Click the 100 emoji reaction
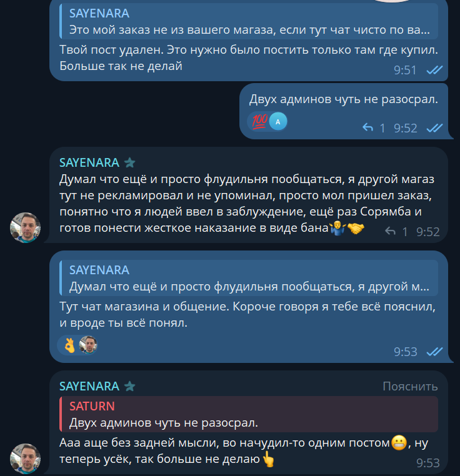Screen dimensions: 460x476 tap(259, 121)
